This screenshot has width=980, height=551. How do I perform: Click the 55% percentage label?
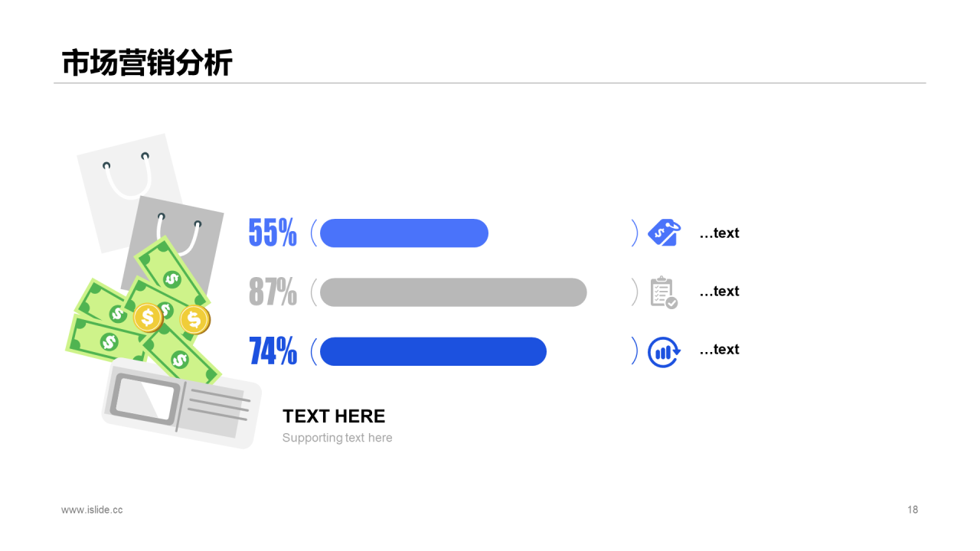(x=273, y=233)
